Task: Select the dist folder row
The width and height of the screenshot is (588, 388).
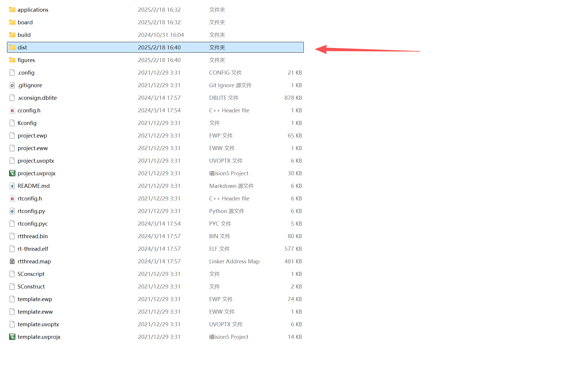Action: [155, 47]
